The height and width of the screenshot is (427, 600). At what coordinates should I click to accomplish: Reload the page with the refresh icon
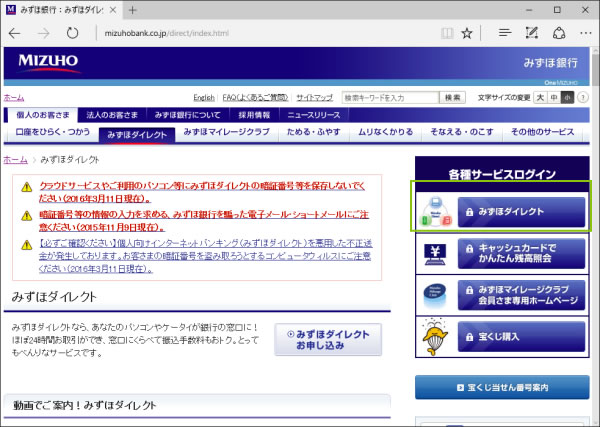coord(72,33)
